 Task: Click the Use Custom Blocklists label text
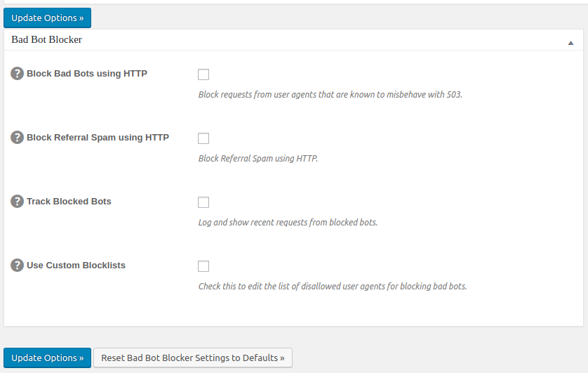click(76, 266)
